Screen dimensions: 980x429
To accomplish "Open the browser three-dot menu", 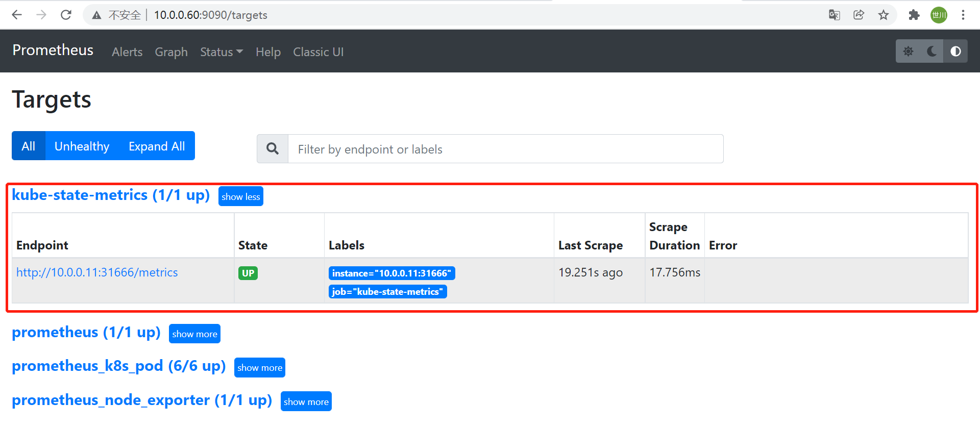I will pyautogui.click(x=963, y=15).
